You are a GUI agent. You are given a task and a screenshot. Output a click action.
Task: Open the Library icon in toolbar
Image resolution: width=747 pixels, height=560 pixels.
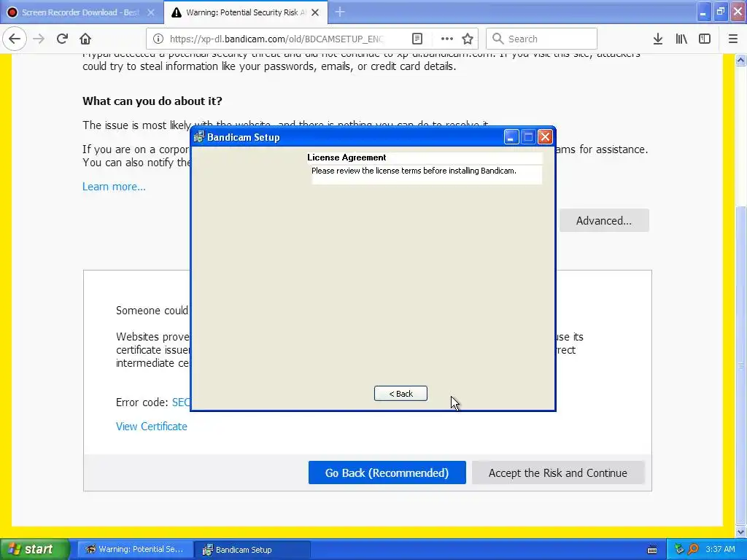(x=681, y=39)
